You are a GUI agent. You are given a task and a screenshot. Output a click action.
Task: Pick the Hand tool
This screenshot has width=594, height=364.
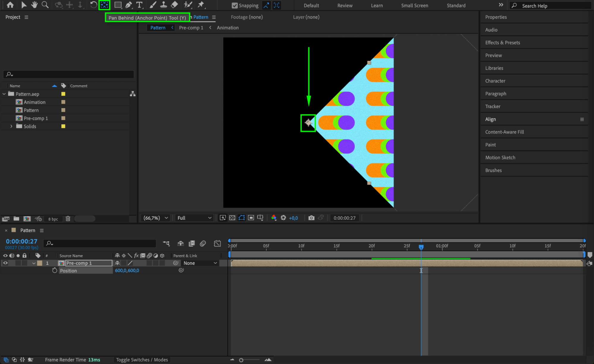click(x=34, y=5)
